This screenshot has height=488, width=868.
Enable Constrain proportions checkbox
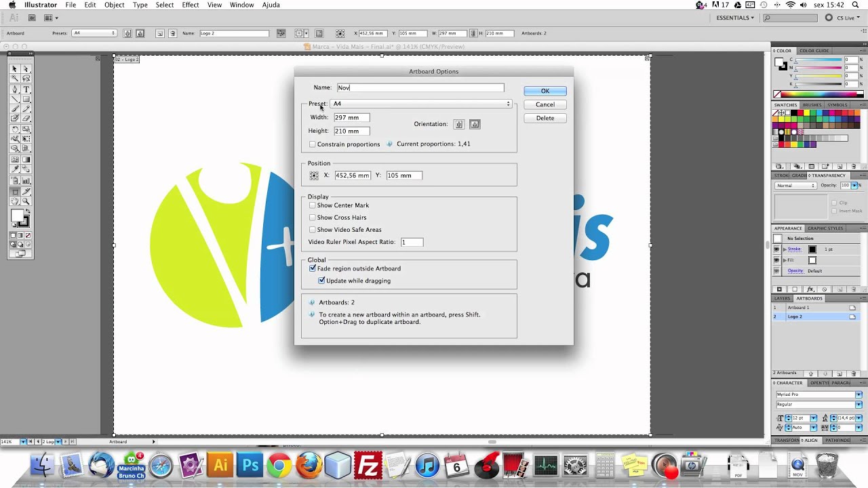point(313,144)
